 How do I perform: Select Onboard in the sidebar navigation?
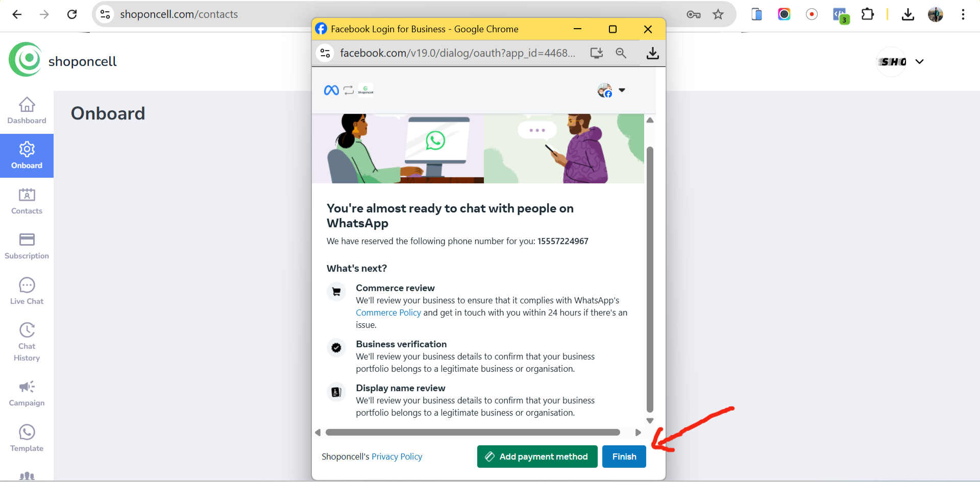pos(27,156)
